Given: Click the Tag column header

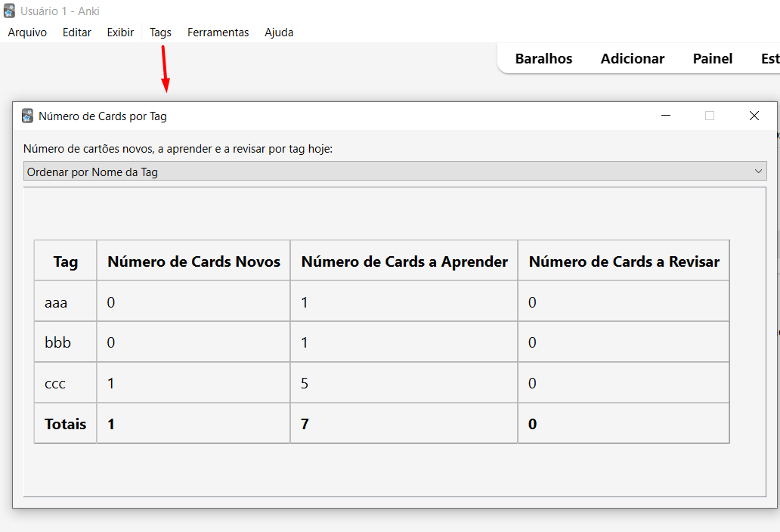Looking at the screenshot, I should pyautogui.click(x=66, y=261).
